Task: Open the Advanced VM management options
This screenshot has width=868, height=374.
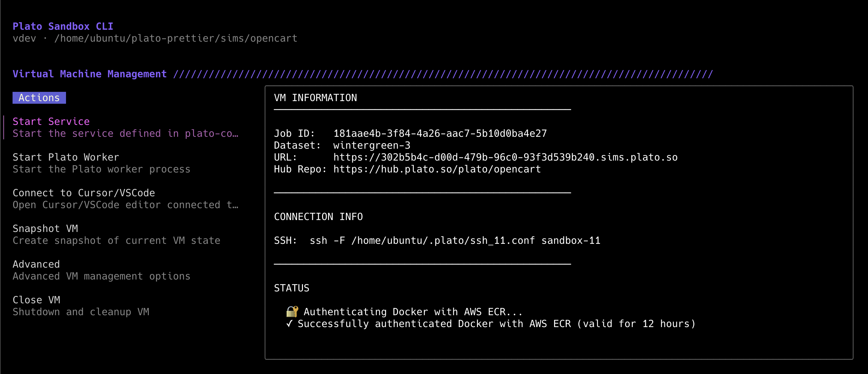Action: tap(36, 264)
